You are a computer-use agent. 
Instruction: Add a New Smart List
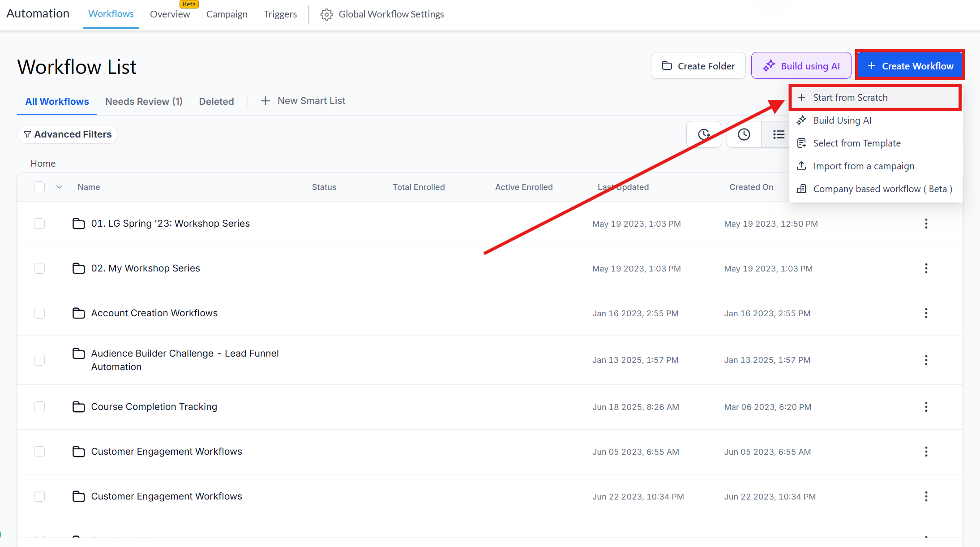[303, 101]
